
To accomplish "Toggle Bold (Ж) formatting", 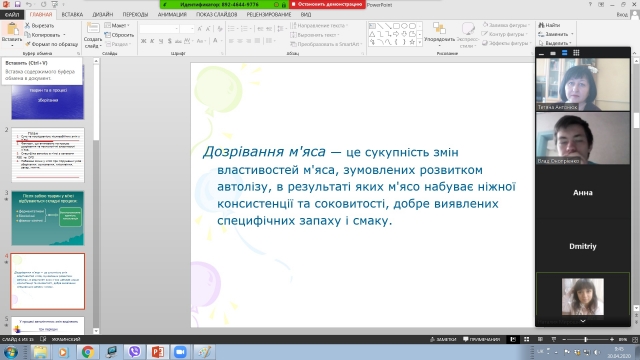I will point(143,41).
